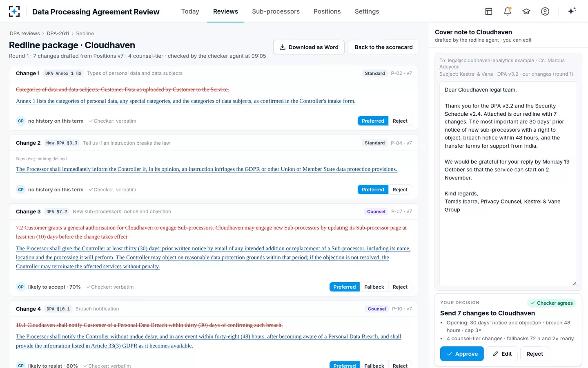Click the Standard badge on Change 1
The image size is (588, 368).
click(x=375, y=74)
